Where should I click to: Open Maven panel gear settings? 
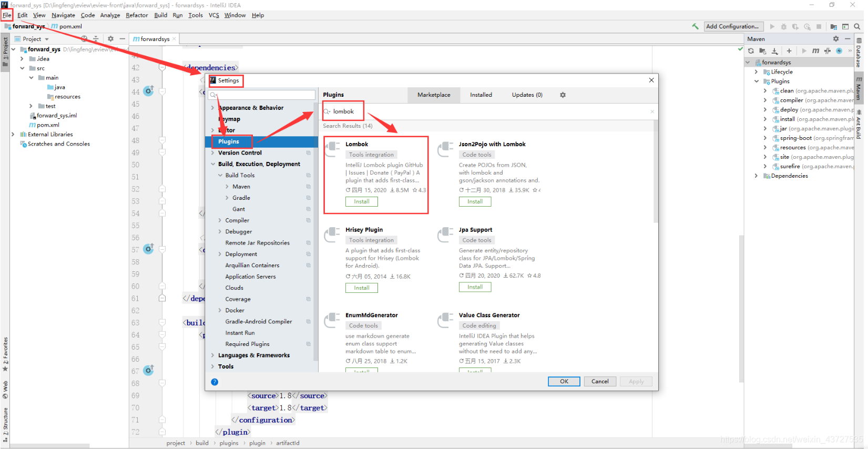click(x=836, y=39)
